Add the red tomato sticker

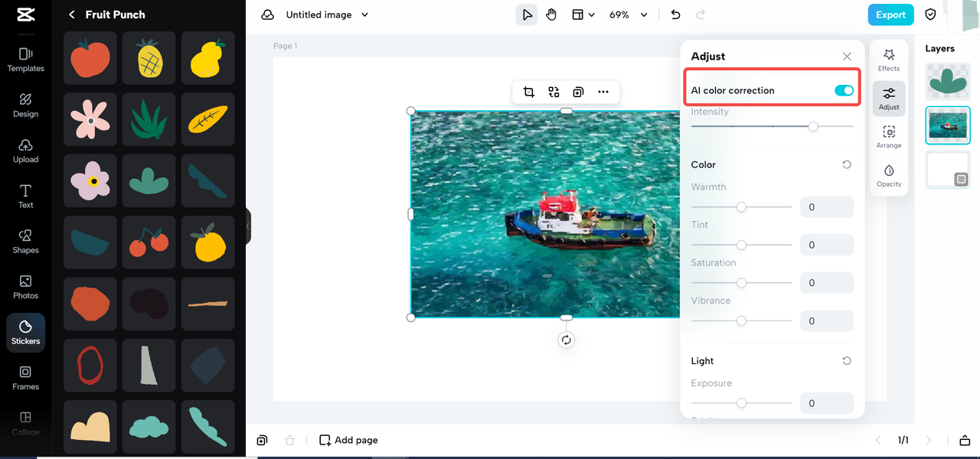click(90, 58)
